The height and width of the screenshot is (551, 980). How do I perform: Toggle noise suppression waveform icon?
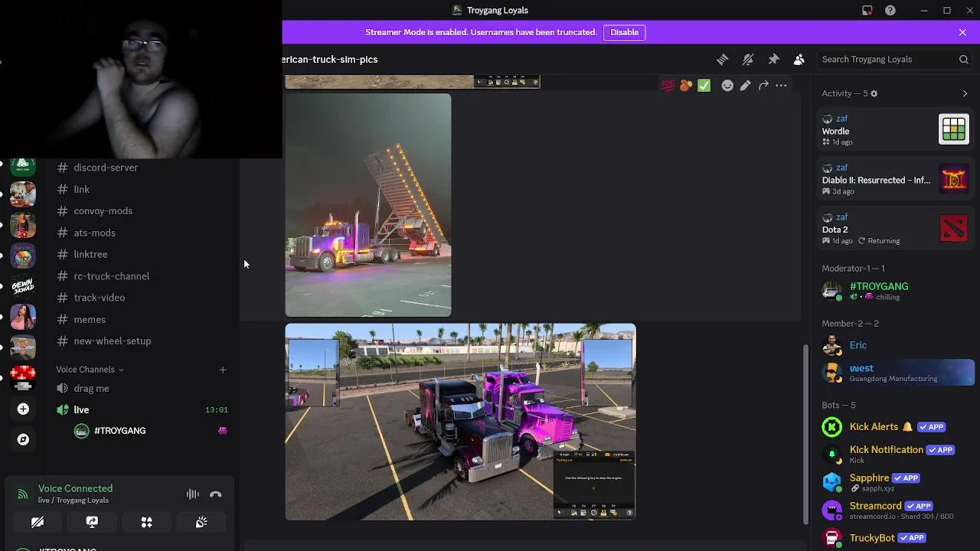tap(193, 494)
